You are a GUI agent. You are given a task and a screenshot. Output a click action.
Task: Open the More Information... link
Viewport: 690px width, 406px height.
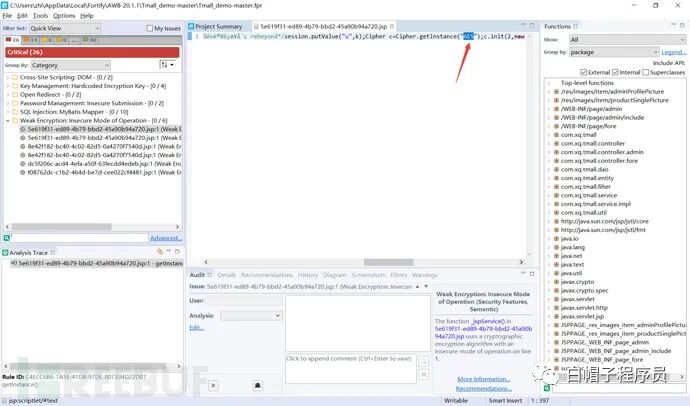click(484, 379)
